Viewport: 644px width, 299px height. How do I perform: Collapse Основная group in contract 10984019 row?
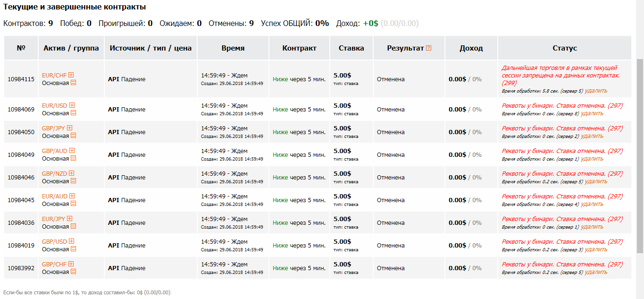click(x=74, y=249)
